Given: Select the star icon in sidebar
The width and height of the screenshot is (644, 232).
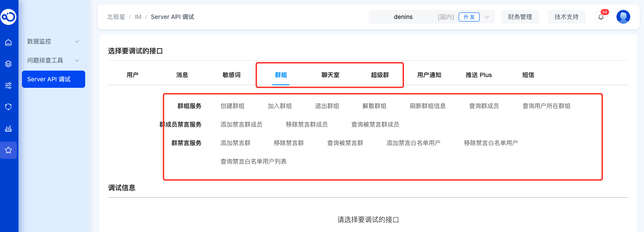Looking at the screenshot, I should coord(8,150).
